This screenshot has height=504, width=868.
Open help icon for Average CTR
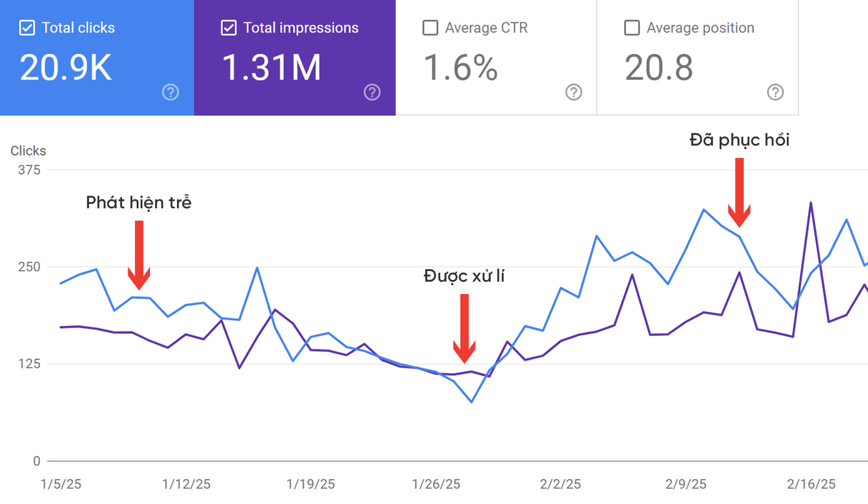click(x=573, y=92)
